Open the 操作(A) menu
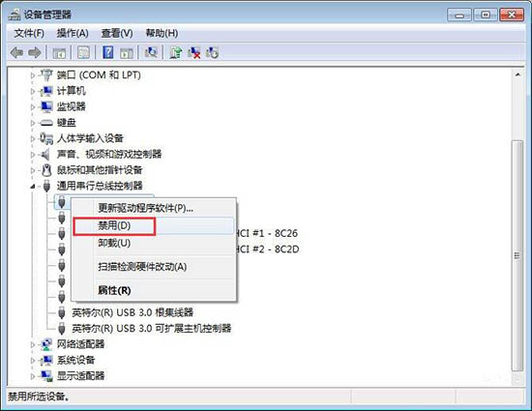The height and width of the screenshot is (411, 532). coord(73,33)
